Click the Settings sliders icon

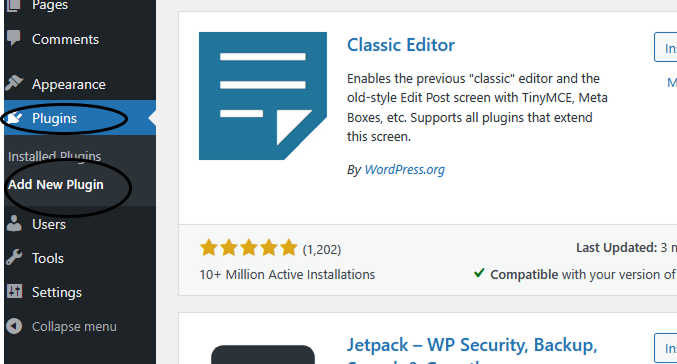coord(14,291)
